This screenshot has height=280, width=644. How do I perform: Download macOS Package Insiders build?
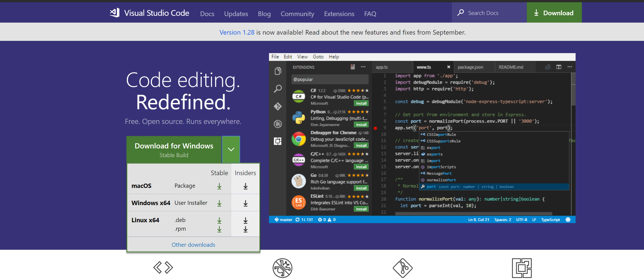coord(246,186)
